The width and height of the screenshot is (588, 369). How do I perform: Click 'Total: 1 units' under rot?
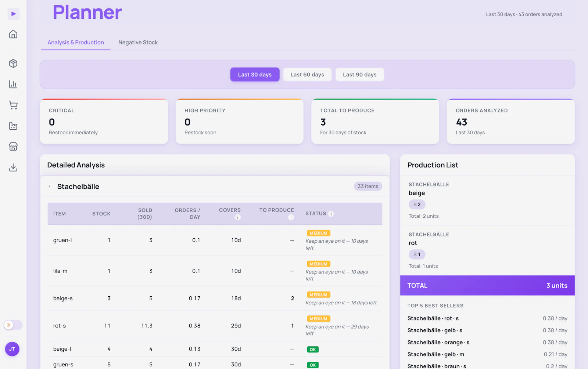(423, 266)
